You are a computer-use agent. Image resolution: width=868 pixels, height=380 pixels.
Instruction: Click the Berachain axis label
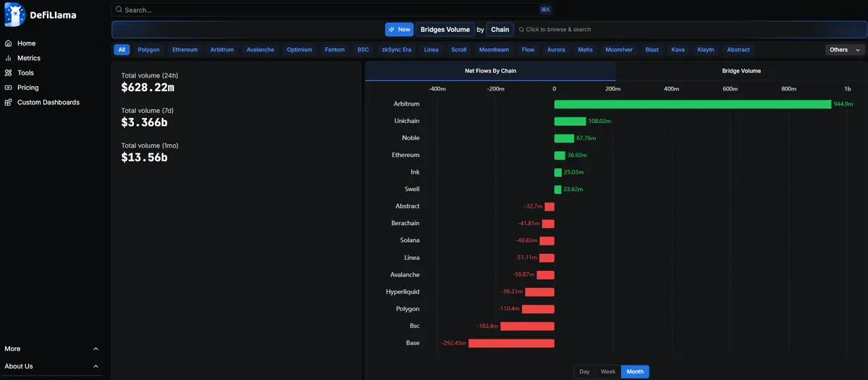(x=405, y=224)
